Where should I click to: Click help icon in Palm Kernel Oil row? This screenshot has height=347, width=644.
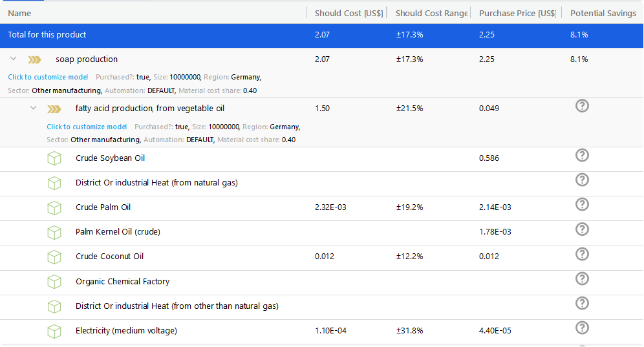[582, 229]
